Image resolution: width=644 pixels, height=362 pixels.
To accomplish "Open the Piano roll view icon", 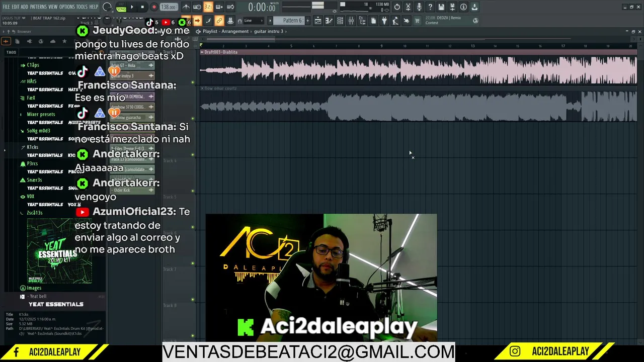I will click(x=329, y=21).
